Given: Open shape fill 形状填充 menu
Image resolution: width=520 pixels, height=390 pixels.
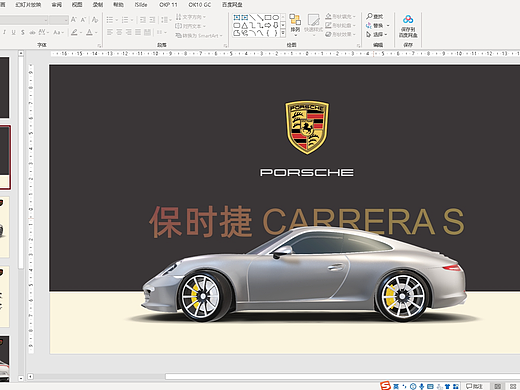Looking at the screenshot, I should pyautogui.click(x=340, y=16).
